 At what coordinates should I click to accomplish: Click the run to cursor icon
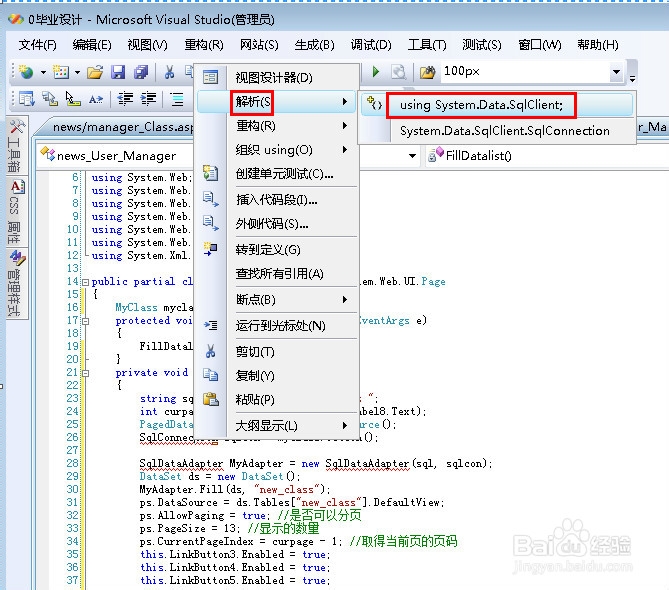pos(210,326)
